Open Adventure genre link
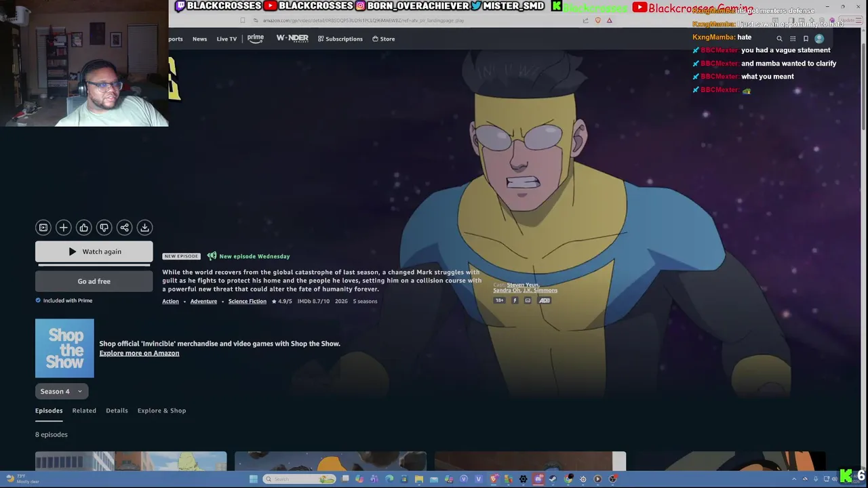Screen dimensions: 868x488 [203, 302]
